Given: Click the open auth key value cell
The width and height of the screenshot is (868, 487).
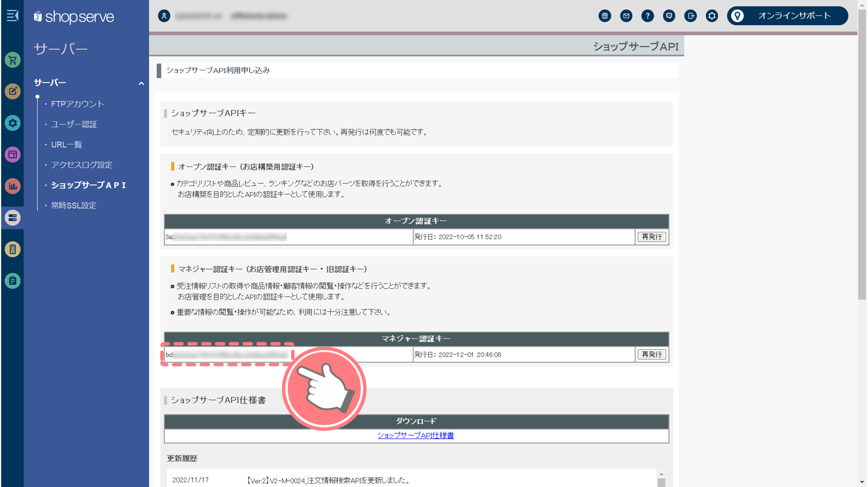Looking at the screenshot, I should [288, 237].
